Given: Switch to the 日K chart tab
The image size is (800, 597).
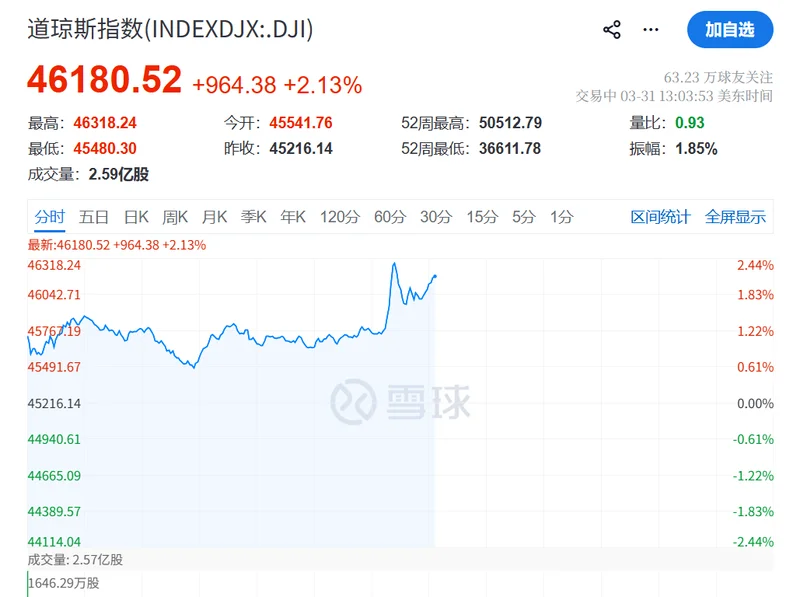Looking at the screenshot, I should coord(136,217).
